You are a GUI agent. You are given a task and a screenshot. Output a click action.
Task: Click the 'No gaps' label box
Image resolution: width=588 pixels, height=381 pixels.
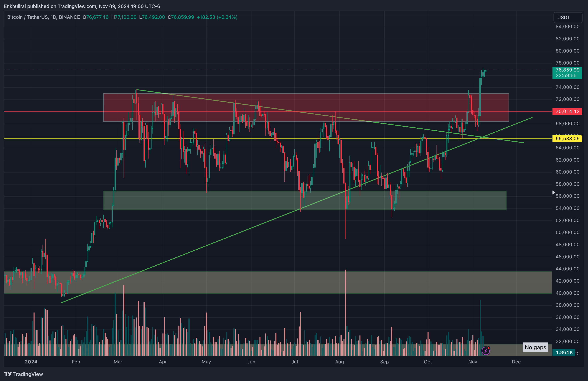point(535,347)
